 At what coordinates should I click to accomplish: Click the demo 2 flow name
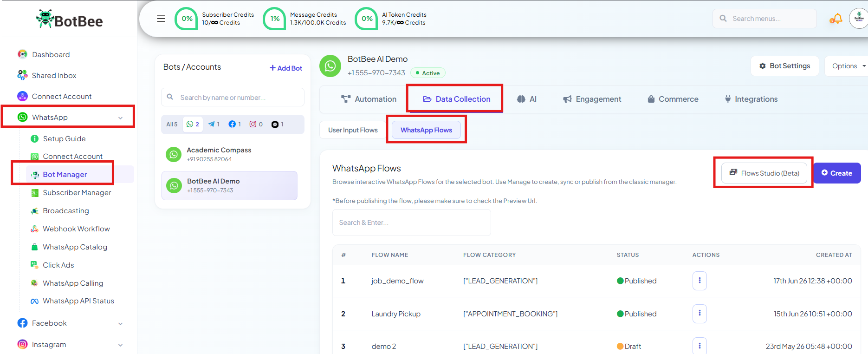point(384,347)
